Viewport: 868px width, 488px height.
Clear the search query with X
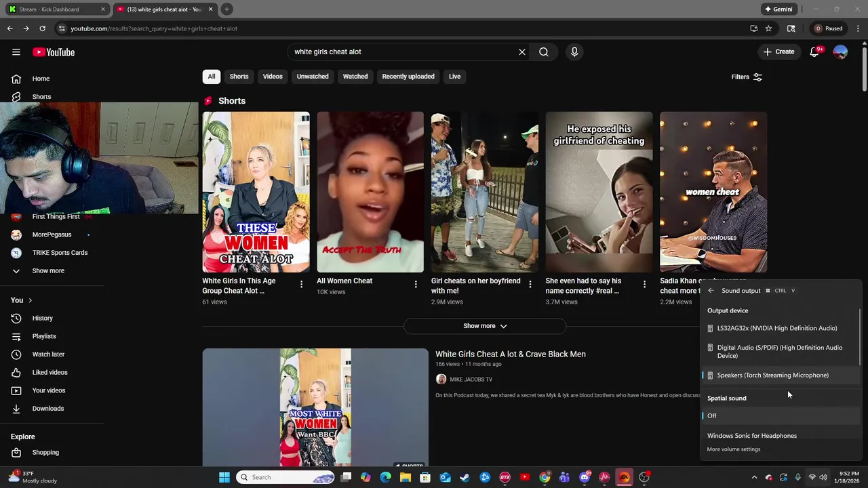[522, 52]
